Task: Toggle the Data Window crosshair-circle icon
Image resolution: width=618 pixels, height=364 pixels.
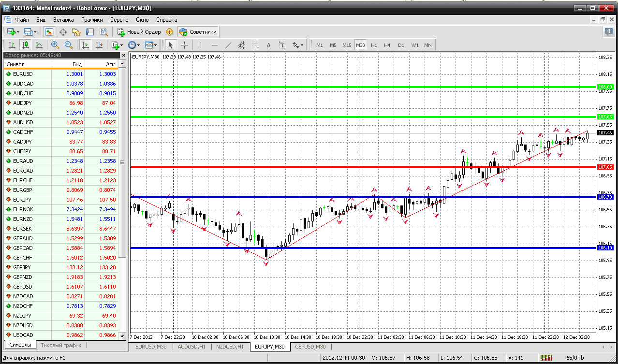Action: coord(63,32)
